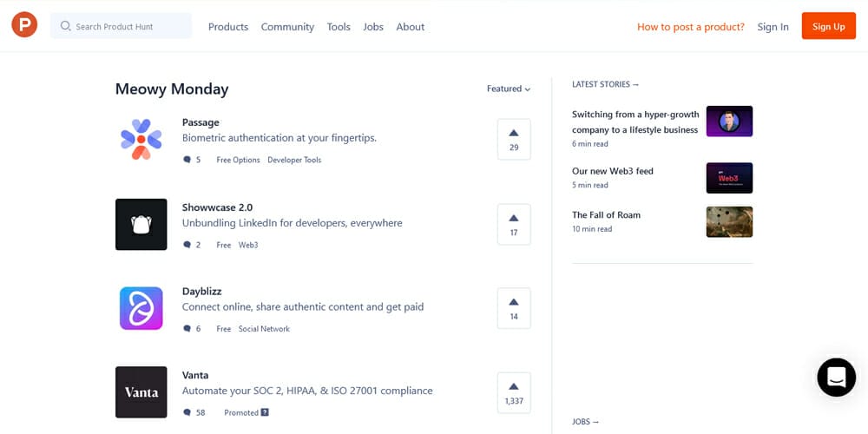868x434 pixels.
Task: Click The Fall of Roam thumbnail
Action: click(x=729, y=222)
